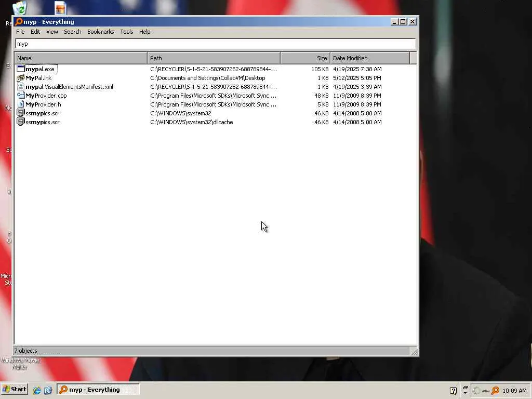Click the Everything tray icon

click(x=495, y=391)
